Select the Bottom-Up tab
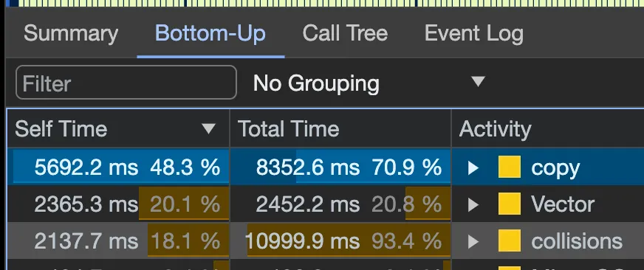Screen dimensions: 644x270 click(x=210, y=33)
